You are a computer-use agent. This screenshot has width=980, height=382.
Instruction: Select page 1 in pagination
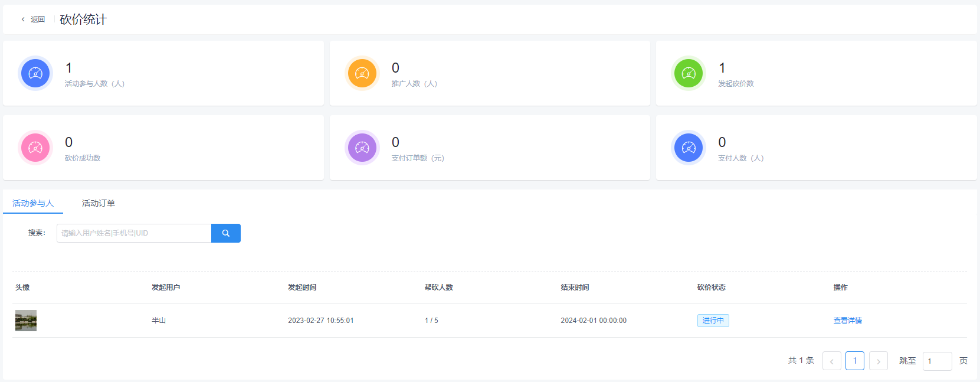[854, 361]
